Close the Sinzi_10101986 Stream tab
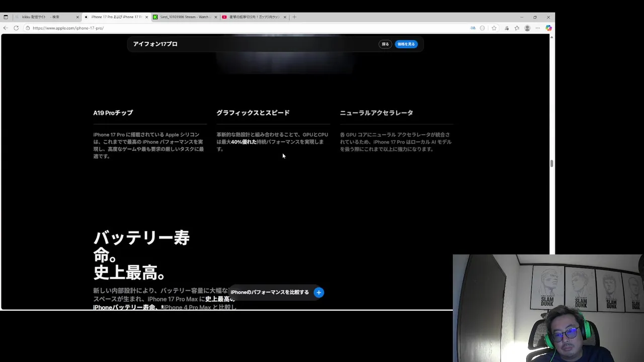The image size is (644, 362). coord(216,17)
